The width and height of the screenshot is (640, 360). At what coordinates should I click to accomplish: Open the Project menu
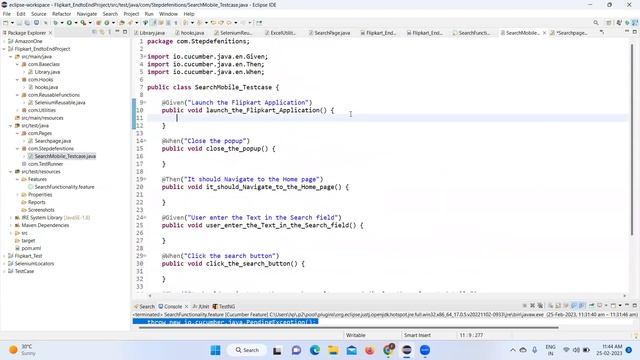[131, 14]
